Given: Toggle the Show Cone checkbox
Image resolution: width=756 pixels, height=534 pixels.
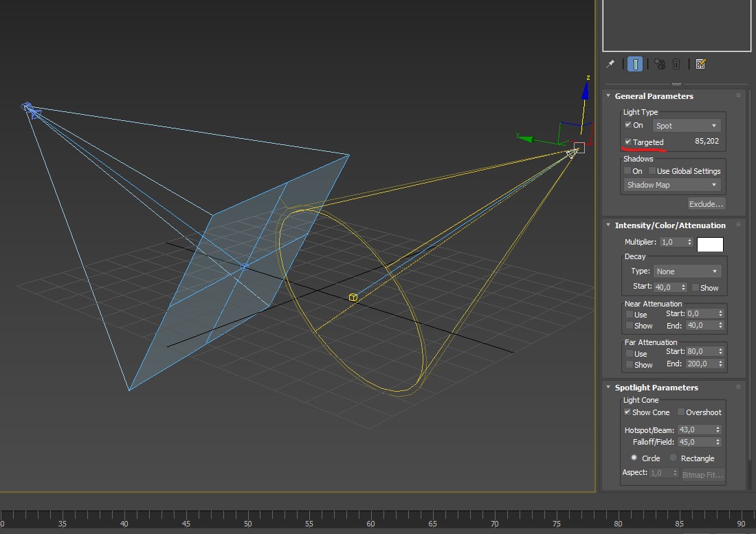Looking at the screenshot, I should tap(627, 412).
